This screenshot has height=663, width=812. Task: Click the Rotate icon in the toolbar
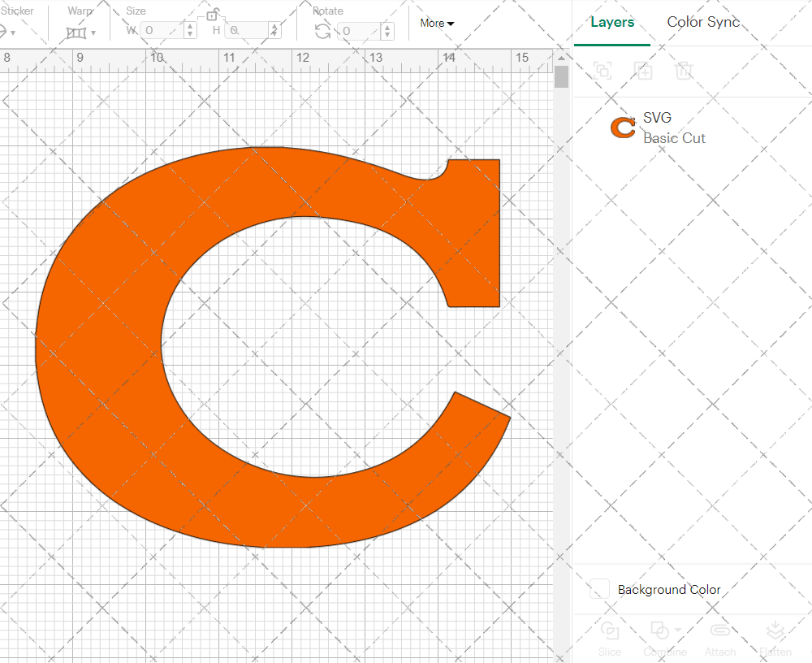pyautogui.click(x=321, y=29)
